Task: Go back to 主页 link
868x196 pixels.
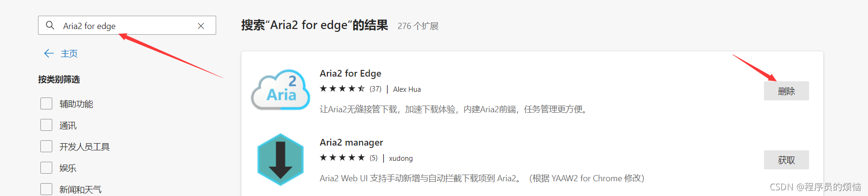Action: (69, 54)
